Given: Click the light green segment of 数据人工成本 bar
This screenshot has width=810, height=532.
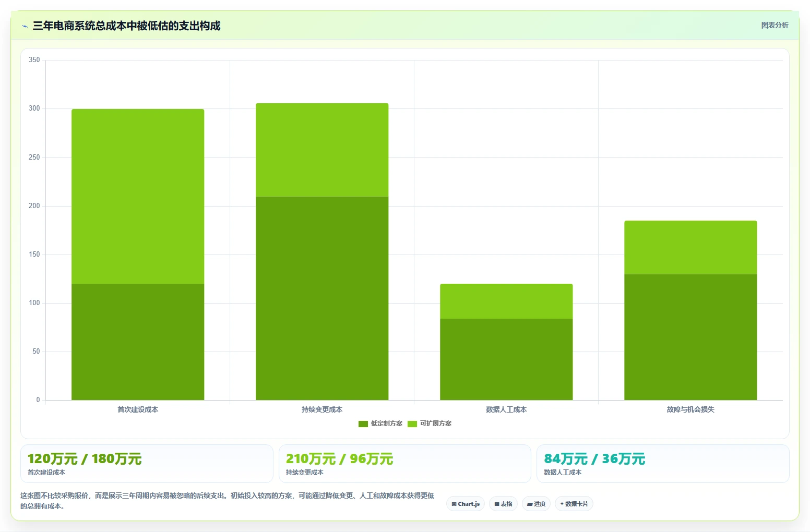Looking at the screenshot, I should 506,301.
